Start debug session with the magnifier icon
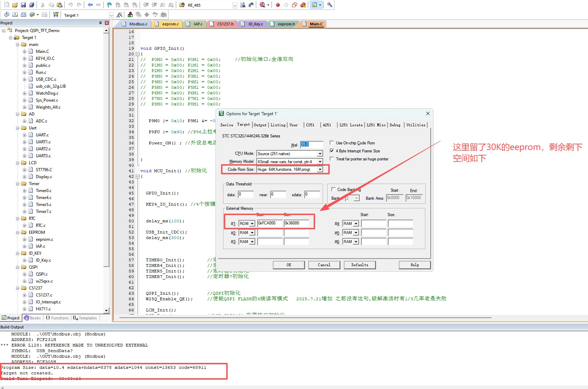 coord(262,5)
